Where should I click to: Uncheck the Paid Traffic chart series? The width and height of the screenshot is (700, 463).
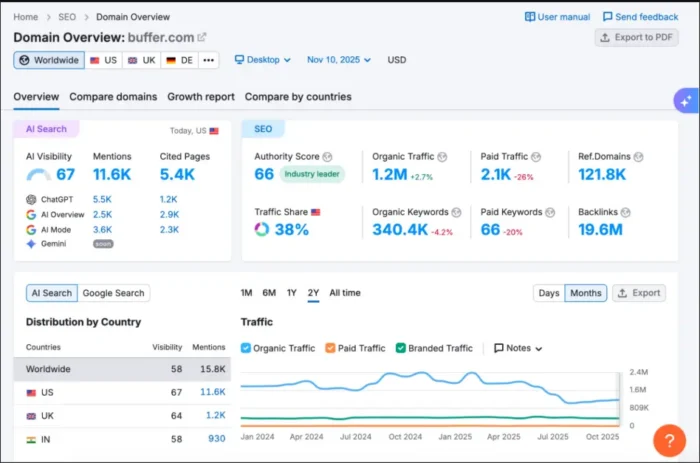331,348
